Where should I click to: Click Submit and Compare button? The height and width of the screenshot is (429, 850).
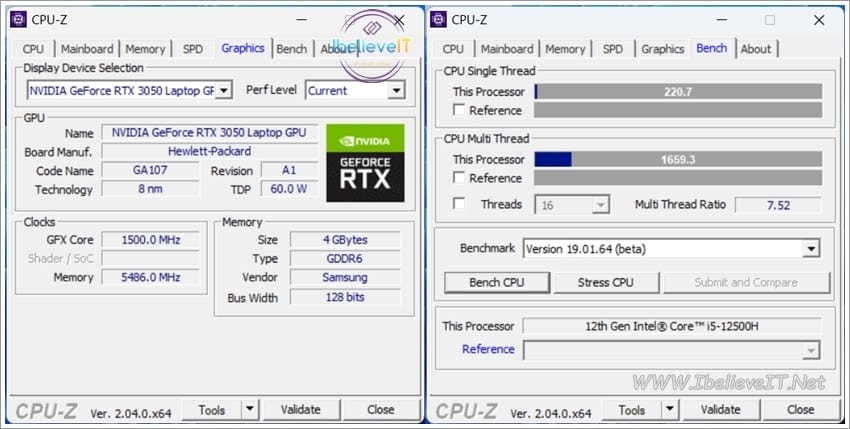tap(746, 283)
